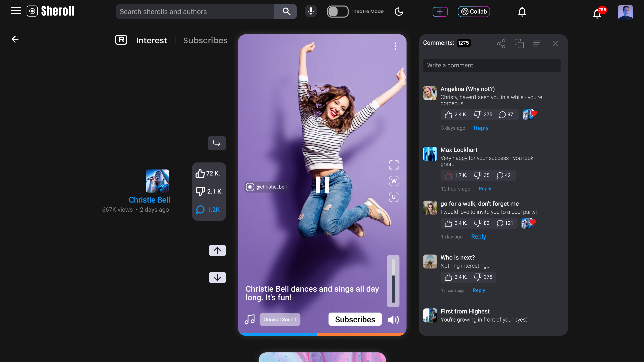Go to next sheroll with down arrow
Image resolution: width=644 pixels, height=362 pixels.
217,277
